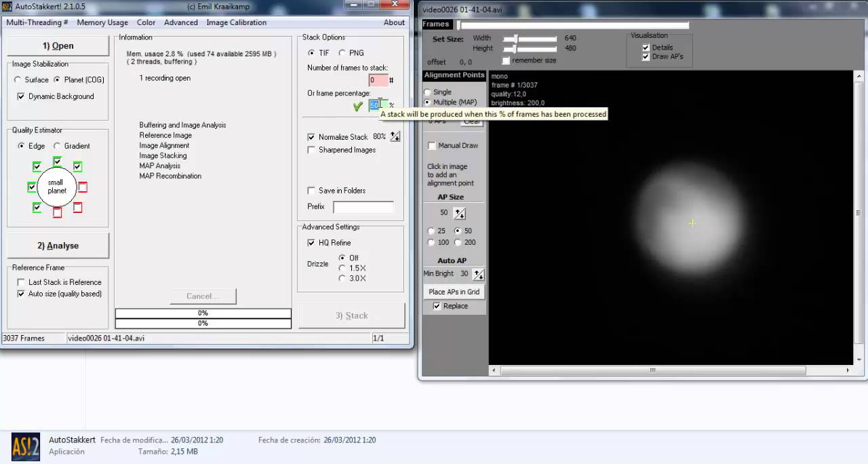The image size is (868, 464).
Task: Toggle the remember size checkbox
Action: 506,60
